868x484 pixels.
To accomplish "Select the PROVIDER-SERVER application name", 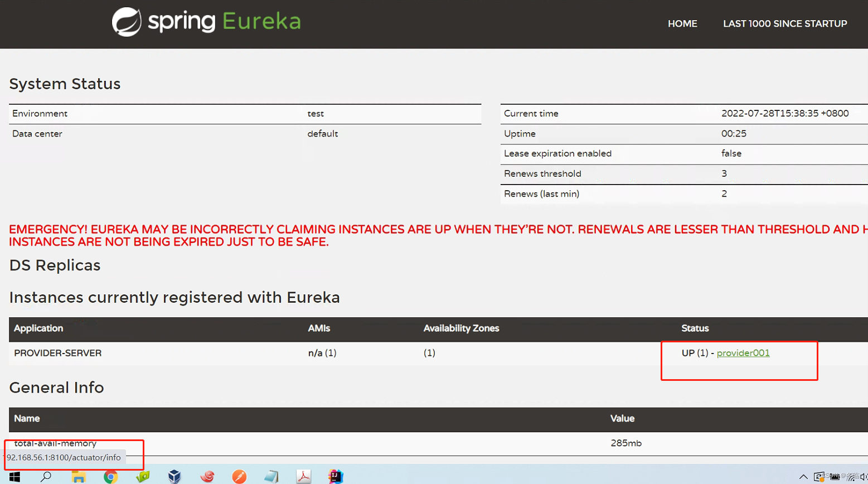I will tap(58, 353).
